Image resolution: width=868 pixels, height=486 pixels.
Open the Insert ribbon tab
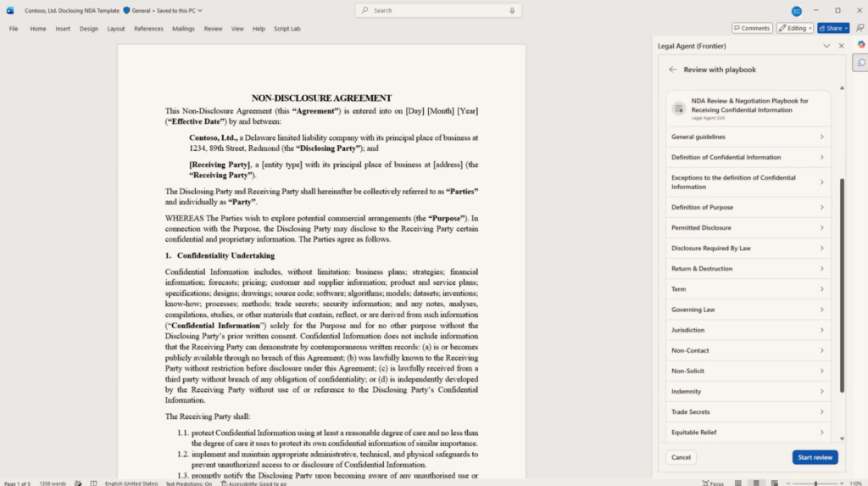click(x=63, y=29)
